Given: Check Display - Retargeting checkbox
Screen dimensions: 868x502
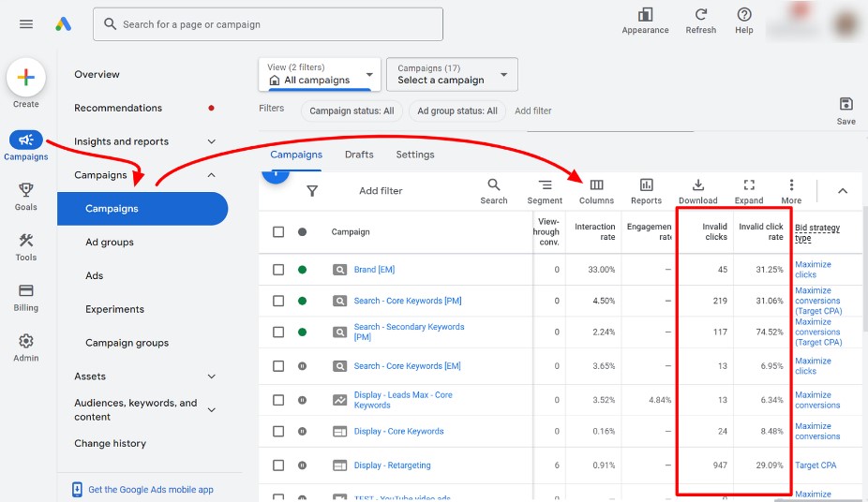Looking at the screenshot, I should [278, 465].
